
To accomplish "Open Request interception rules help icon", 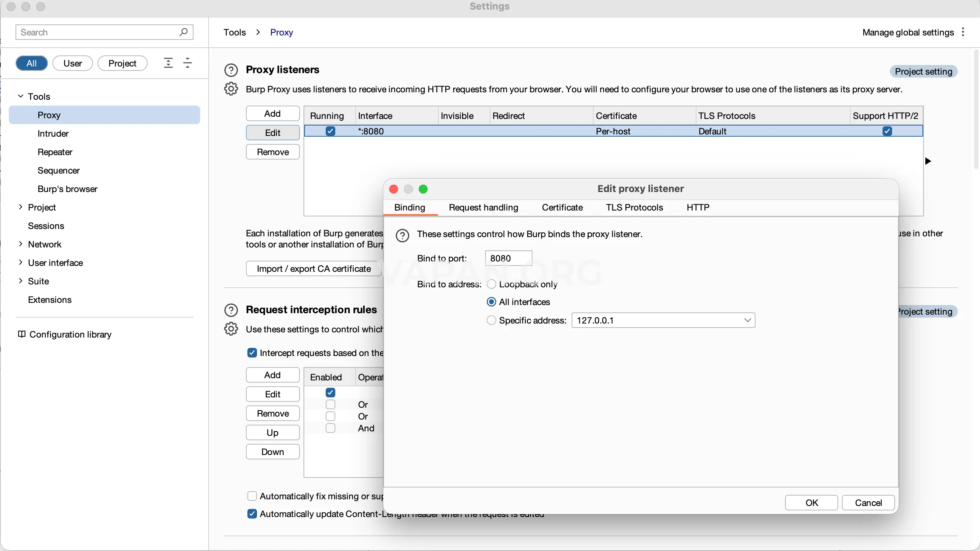I will coord(231,310).
